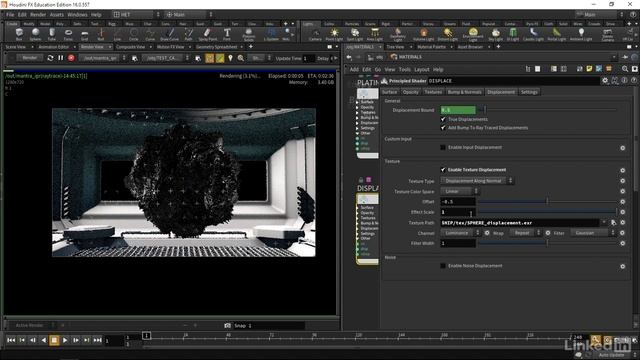Adjust the Filter Width slider

pyautogui.click(x=547, y=243)
